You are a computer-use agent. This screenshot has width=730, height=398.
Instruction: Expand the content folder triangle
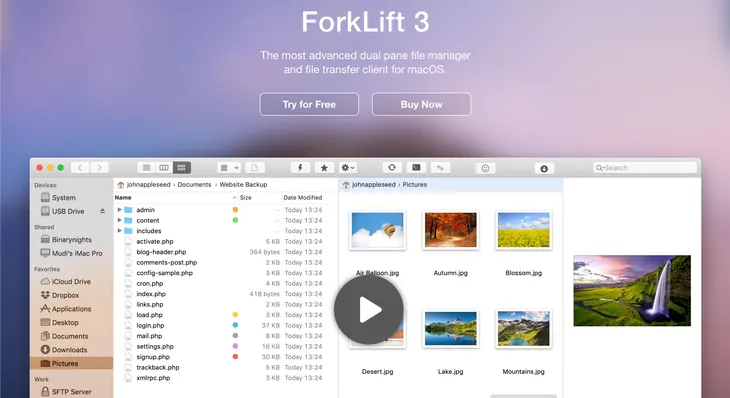[x=120, y=220]
